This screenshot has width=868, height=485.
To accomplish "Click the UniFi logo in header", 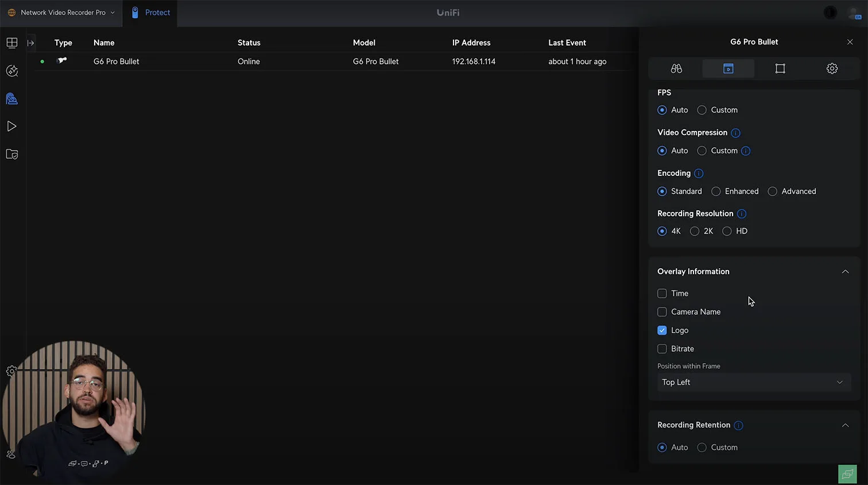I will [448, 13].
